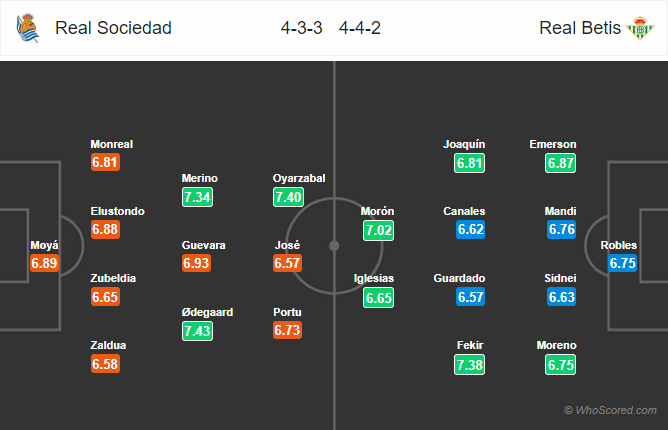Select player name Elustondo
668x430 pixels.
click(118, 211)
